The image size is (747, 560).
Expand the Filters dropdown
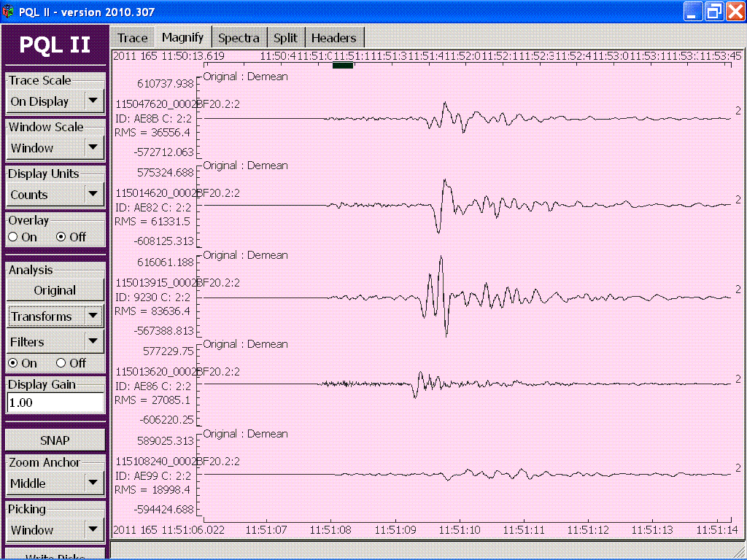coord(55,342)
